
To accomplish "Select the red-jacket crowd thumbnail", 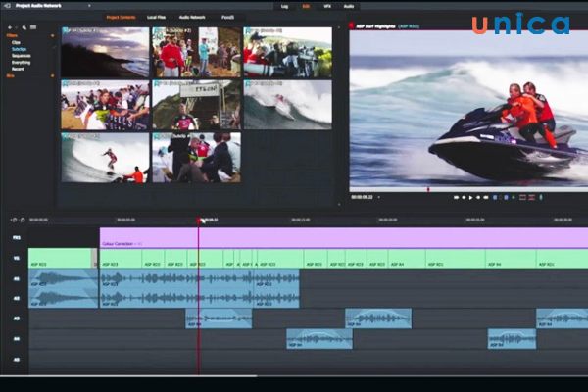I will point(197,52).
